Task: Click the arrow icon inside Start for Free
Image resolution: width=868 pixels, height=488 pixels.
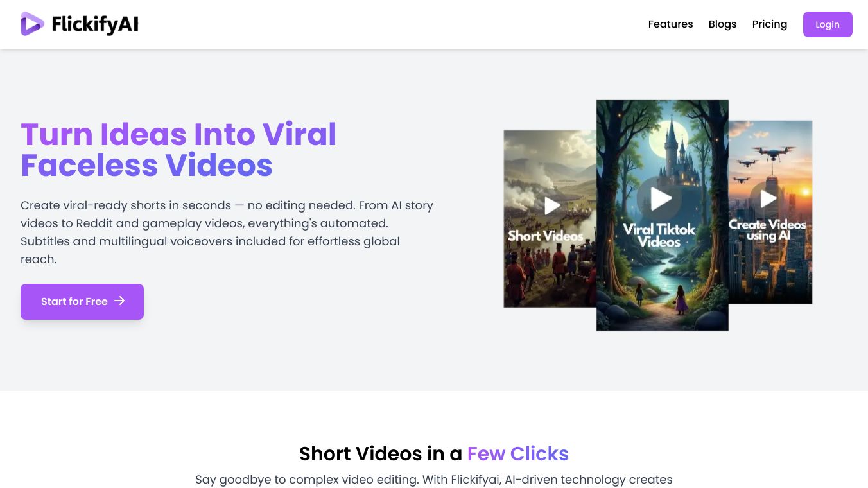Action: 119,301
